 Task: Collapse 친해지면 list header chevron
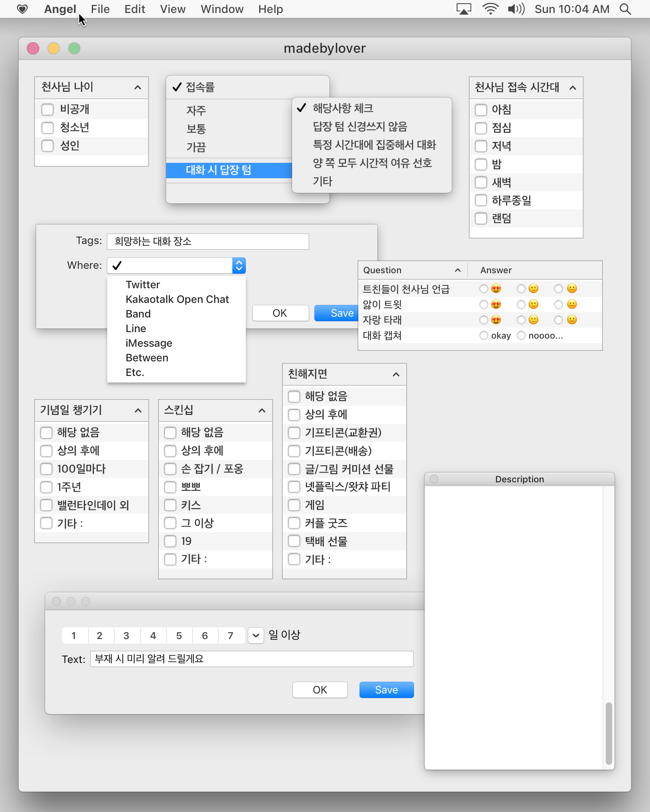point(396,374)
